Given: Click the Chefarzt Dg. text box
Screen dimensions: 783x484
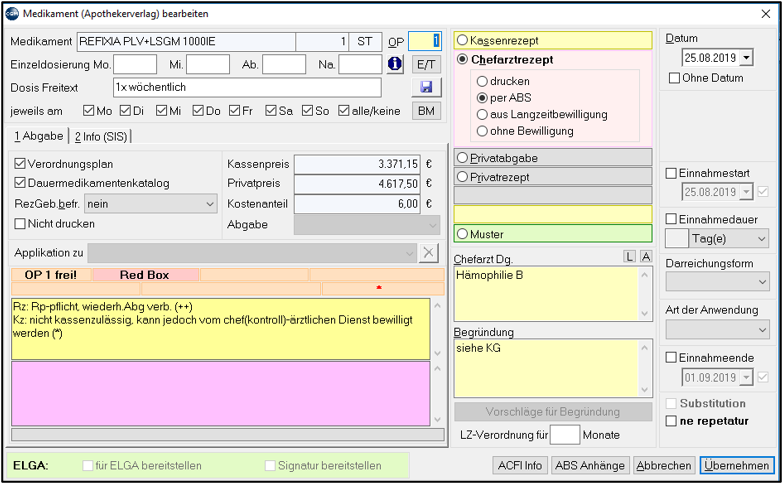Looking at the screenshot, I should tap(553, 294).
